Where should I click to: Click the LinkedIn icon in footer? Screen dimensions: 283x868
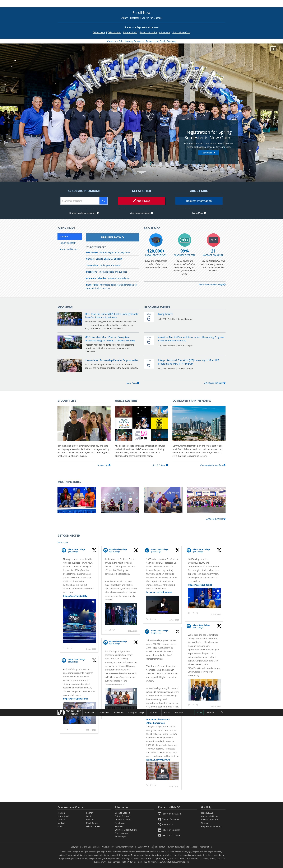click(x=159, y=830)
